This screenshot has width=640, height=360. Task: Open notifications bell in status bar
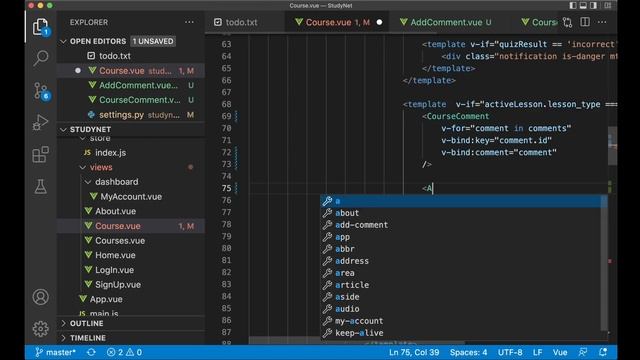[603, 352]
